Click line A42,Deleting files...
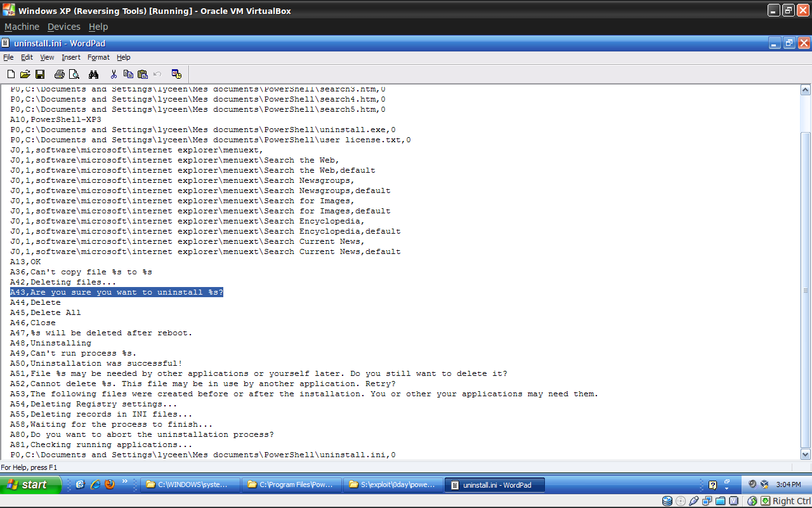 pyautogui.click(x=63, y=282)
